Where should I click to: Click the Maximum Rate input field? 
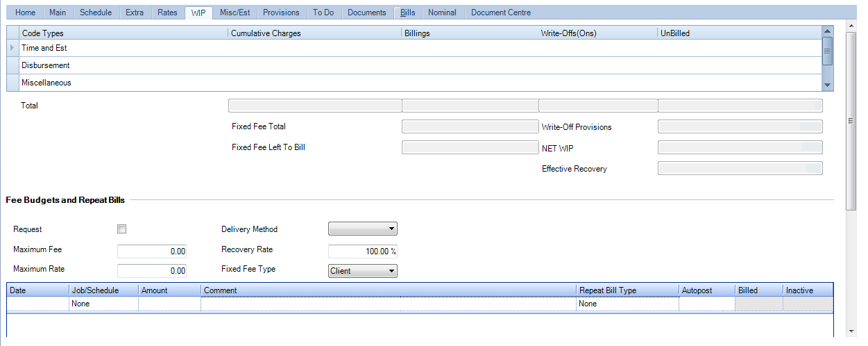[x=152, y=270]
